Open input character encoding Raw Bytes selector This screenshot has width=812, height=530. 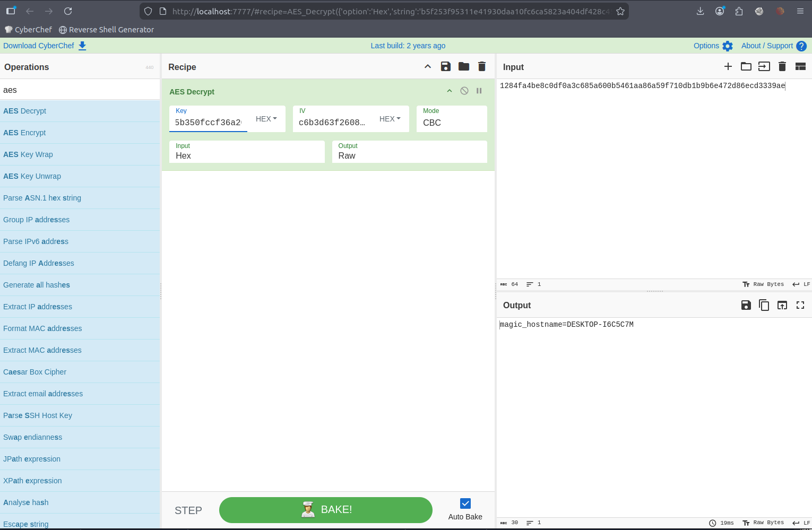[763, 284]
